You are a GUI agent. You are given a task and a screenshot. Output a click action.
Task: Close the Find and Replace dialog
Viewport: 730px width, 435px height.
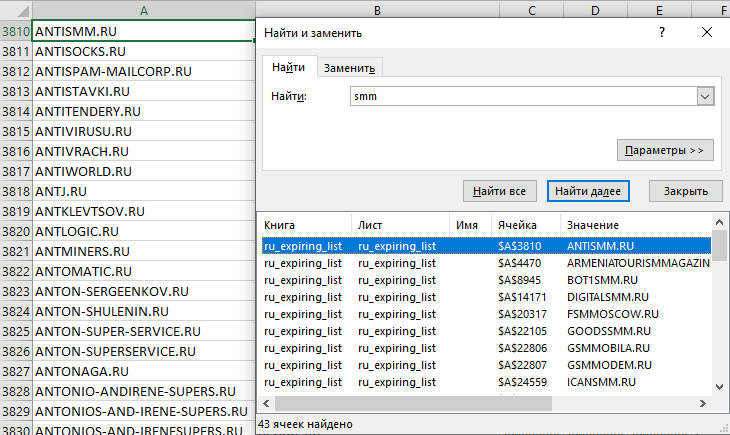coord(707,32)
